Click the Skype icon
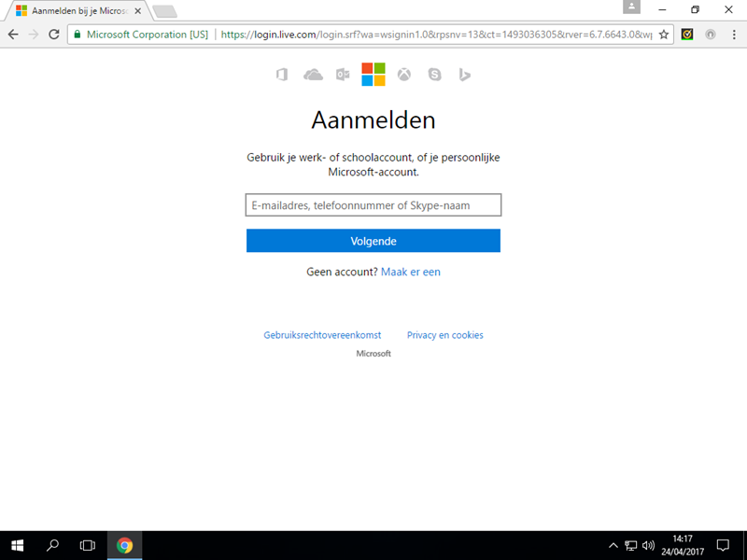 pos(434,75)
